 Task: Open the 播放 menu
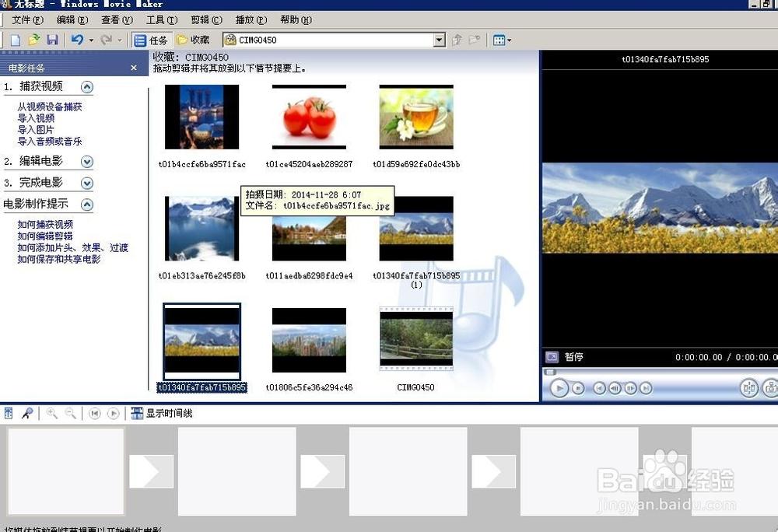coord(249,19)
